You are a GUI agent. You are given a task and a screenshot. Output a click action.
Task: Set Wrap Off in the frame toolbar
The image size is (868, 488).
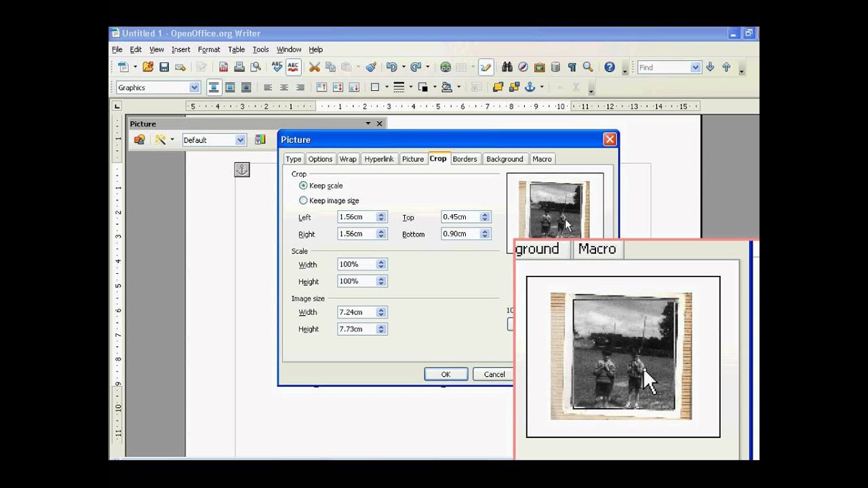point(214,87)
